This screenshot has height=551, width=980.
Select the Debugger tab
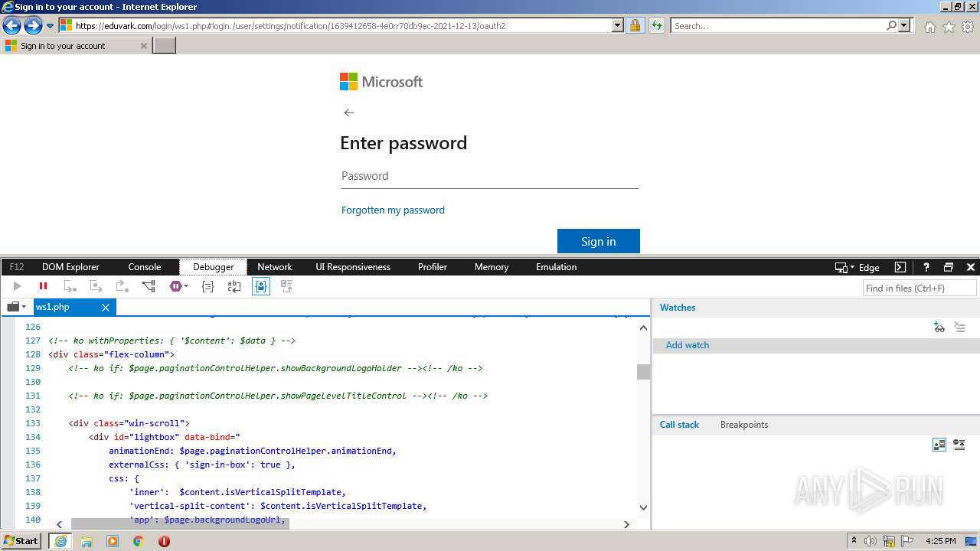pos(214,267)
